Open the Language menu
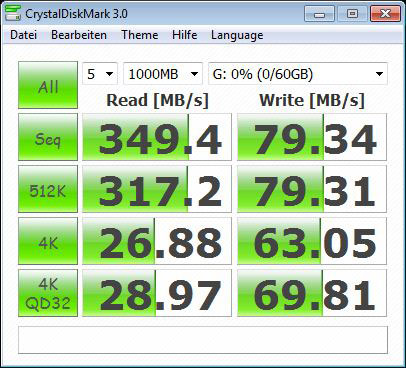 (x=237, y=35)
